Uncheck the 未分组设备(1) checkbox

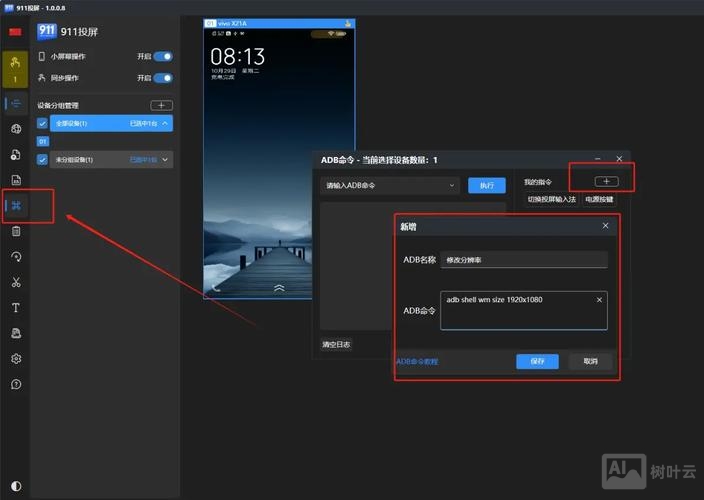click(x=42, y=159)
